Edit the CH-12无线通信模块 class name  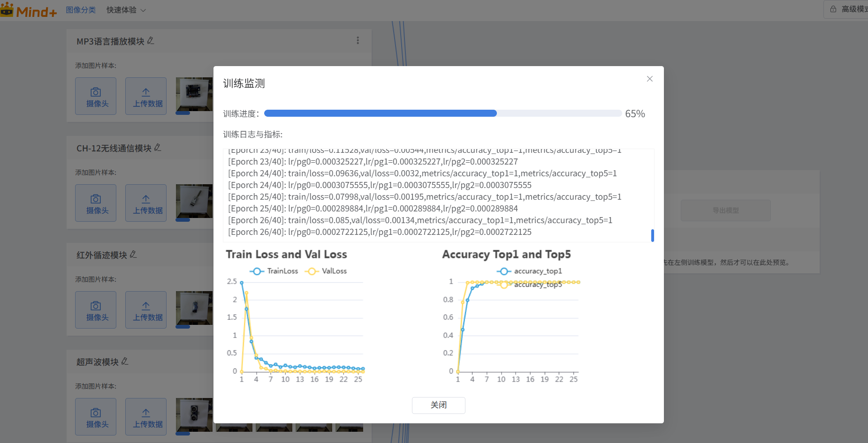(x=158, y=148)
